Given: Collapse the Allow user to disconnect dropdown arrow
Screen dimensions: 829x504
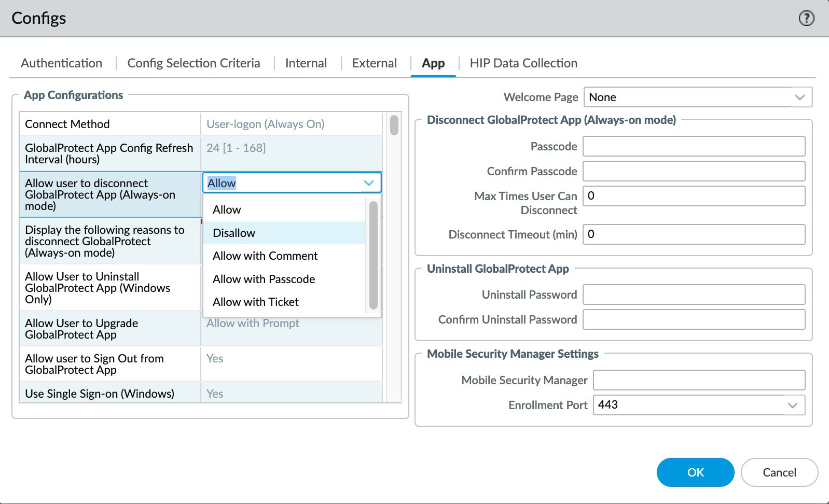Looking at the screenshot, I should click(369, 183).
